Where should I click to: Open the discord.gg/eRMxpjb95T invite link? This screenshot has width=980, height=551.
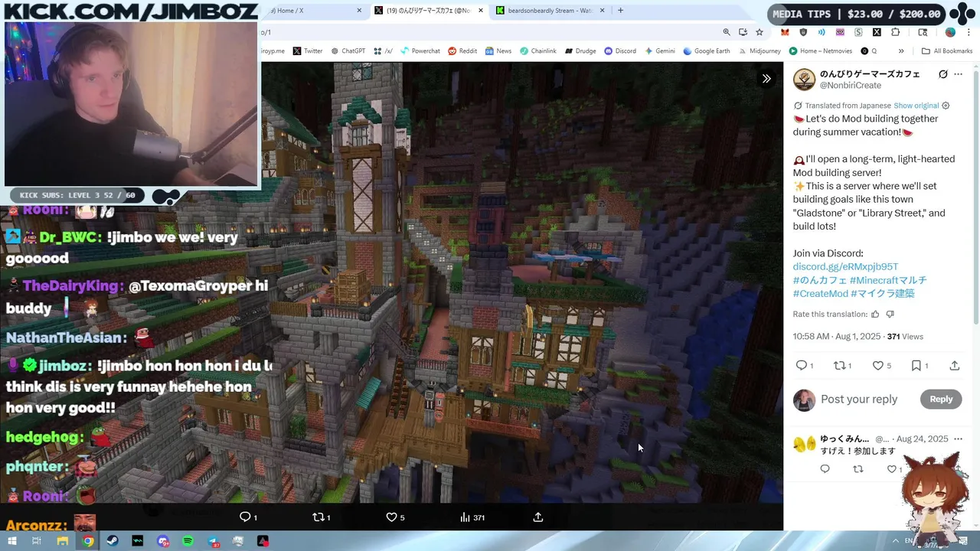845,266
